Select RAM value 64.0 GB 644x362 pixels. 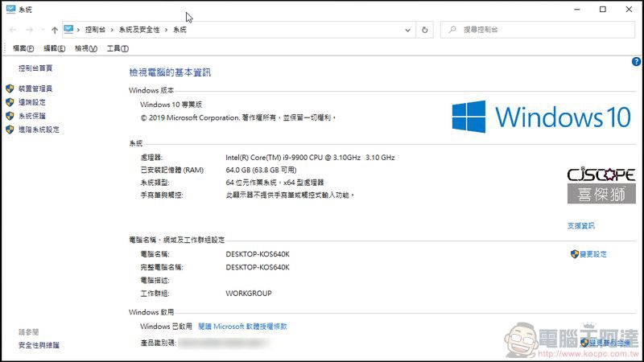point(261,170)
